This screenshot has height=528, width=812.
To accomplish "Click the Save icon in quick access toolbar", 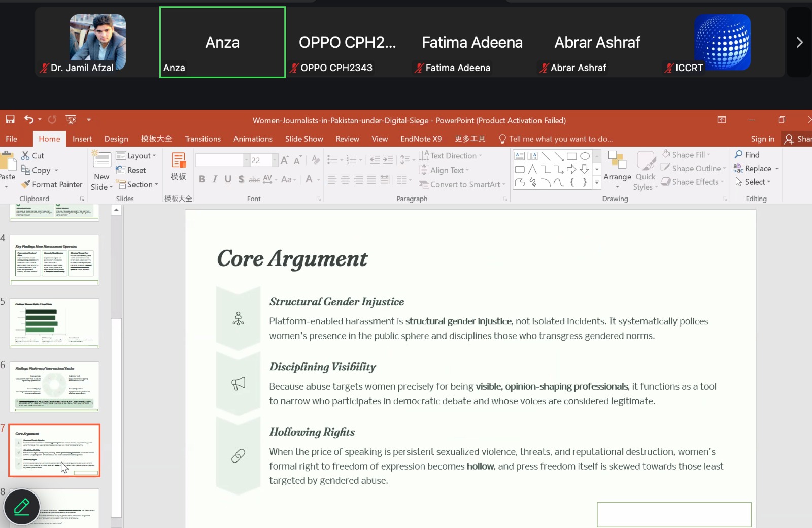I will coord(10,120).
